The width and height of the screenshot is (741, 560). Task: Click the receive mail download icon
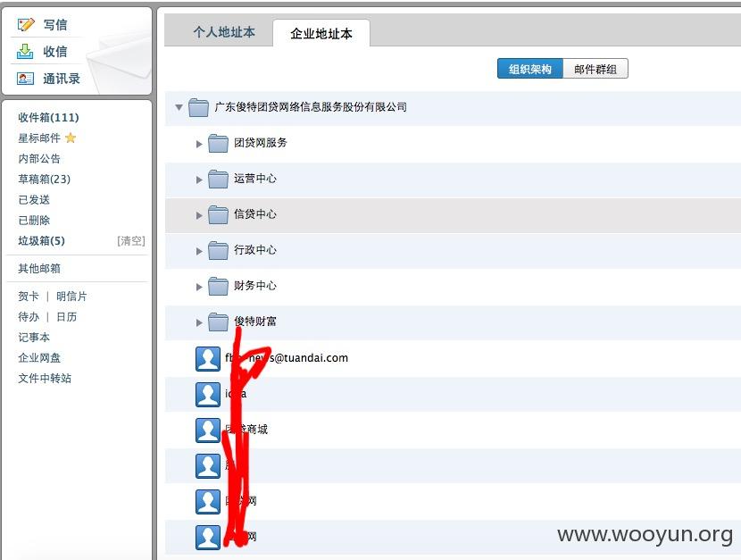coord(25,51)
